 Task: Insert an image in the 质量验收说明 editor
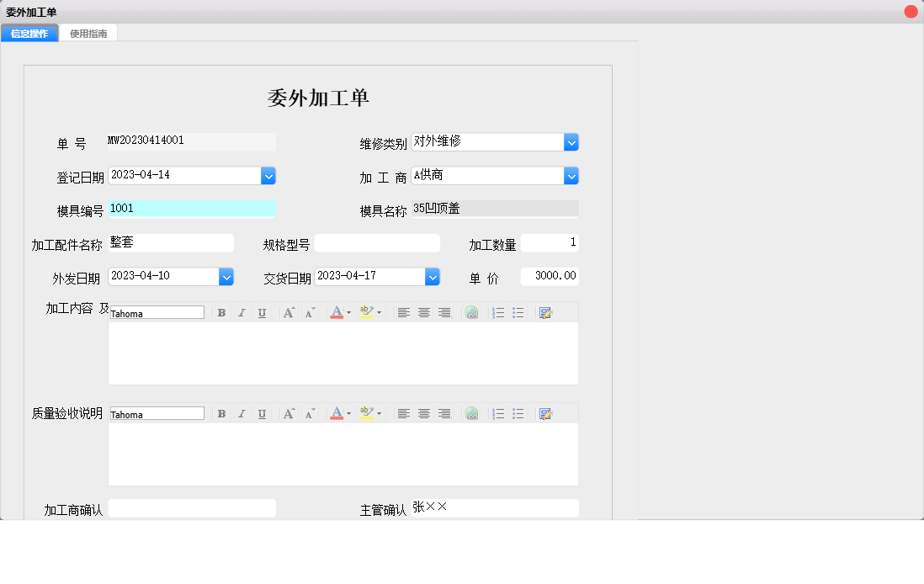(544, 413)
